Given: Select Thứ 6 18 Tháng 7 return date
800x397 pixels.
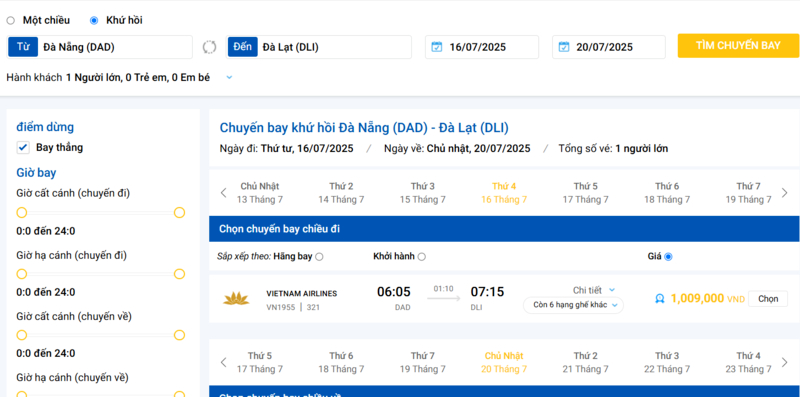Looking at the screenshot, I should 341,362.
